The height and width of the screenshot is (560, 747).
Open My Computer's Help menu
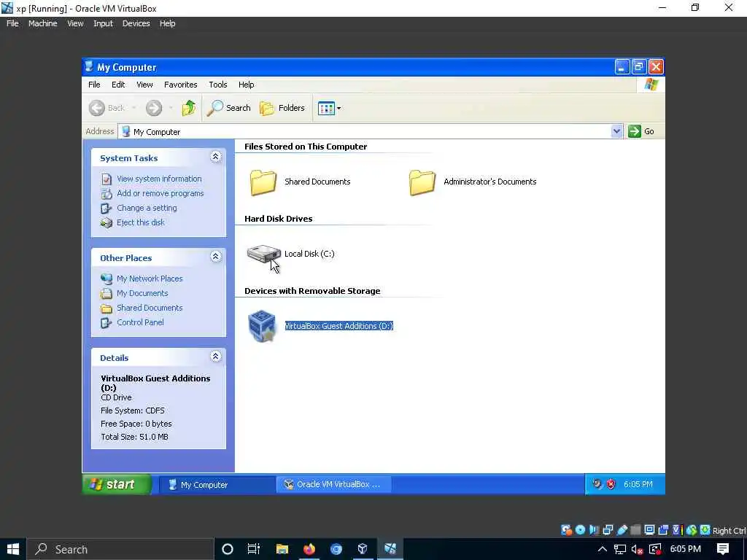[x=247, y=85]
